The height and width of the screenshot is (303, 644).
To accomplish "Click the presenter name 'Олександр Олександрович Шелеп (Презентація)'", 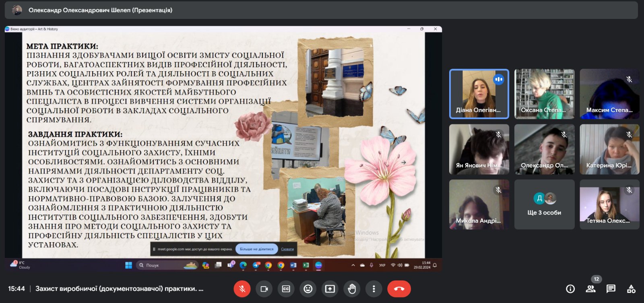I will pos(100,10).
